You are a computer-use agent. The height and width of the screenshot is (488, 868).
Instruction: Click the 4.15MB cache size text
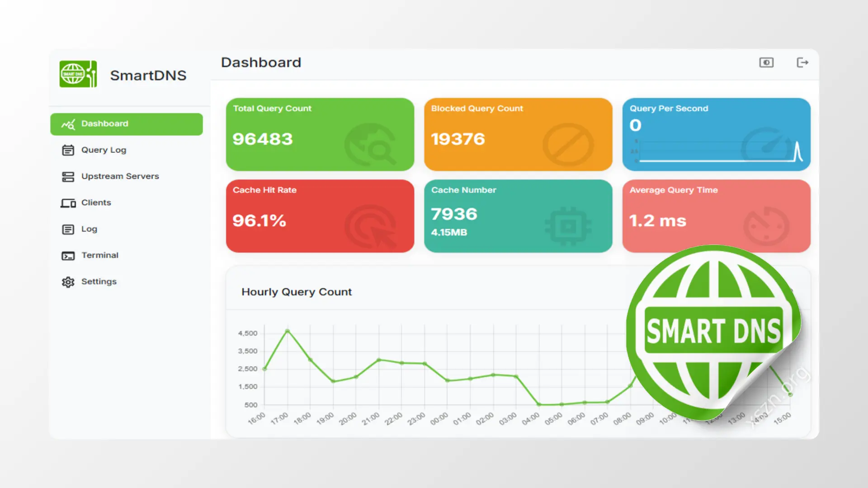point(449,233)
